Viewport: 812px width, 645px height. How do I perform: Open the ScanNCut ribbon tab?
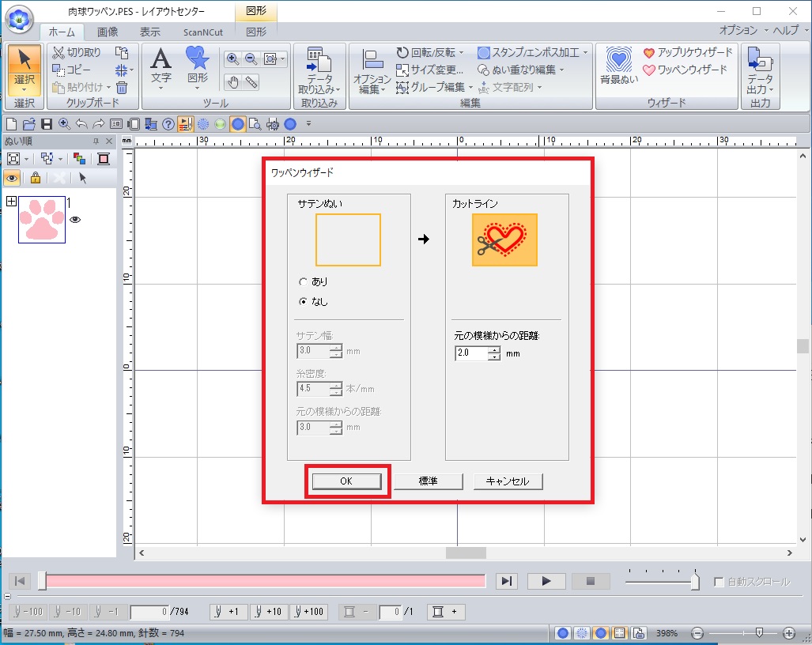pyautogui.click(x=202, y=32)
